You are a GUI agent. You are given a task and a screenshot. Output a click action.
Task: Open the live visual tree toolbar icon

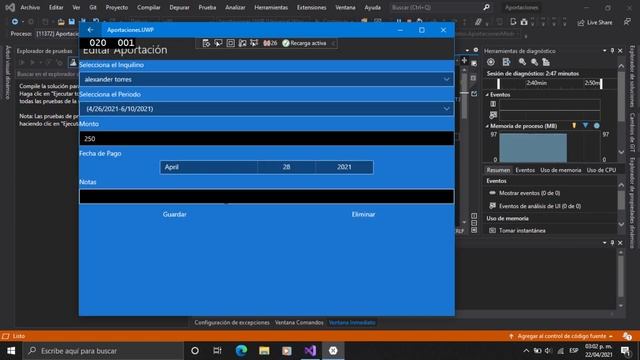pyautogui.click(x=206, y=43)
